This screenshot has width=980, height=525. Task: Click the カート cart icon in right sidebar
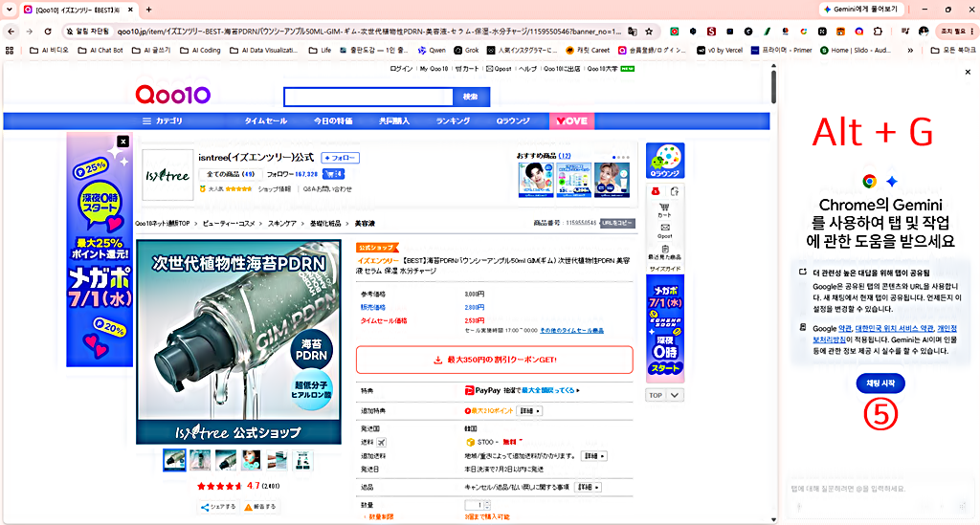pyautogui.click(x=664, y=209)
